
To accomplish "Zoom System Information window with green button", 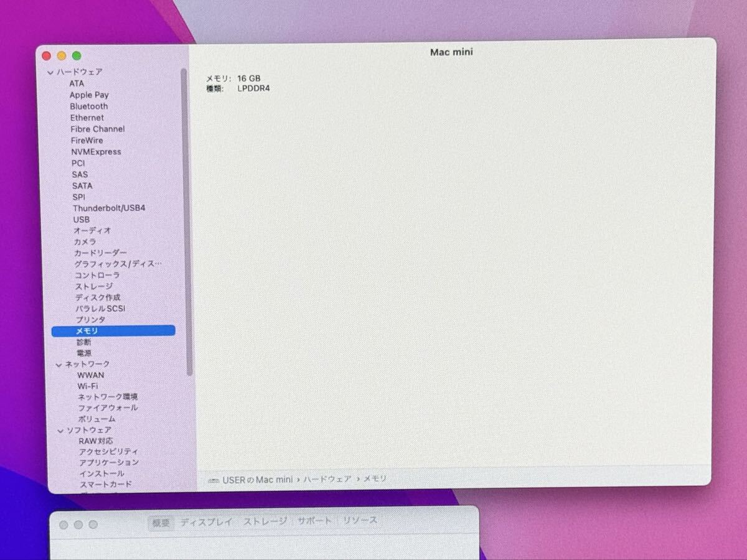I will click(77, 56).
